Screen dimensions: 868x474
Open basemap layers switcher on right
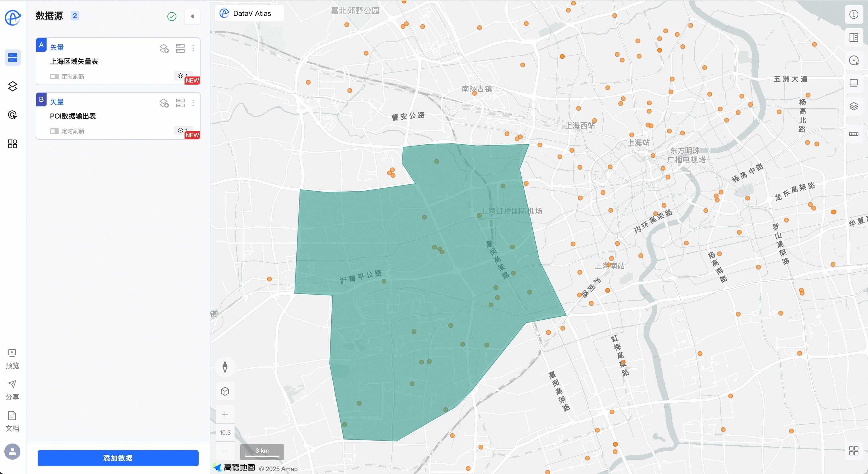pos(854,106)
